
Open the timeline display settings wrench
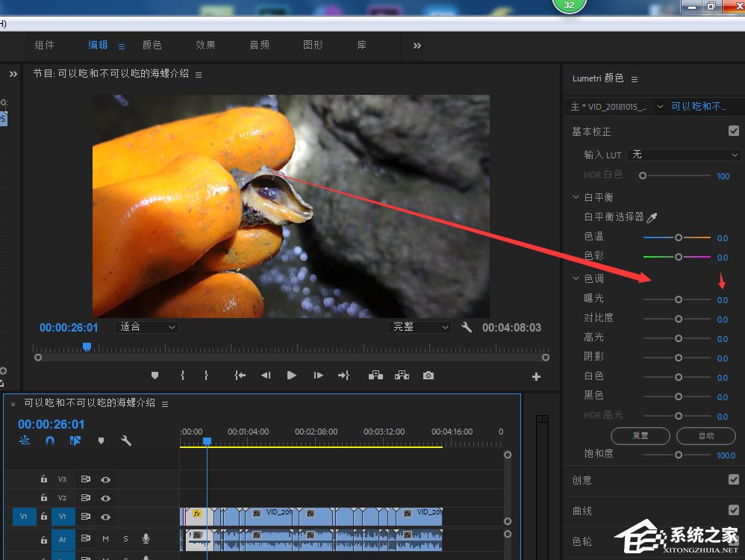pos(126,441)
